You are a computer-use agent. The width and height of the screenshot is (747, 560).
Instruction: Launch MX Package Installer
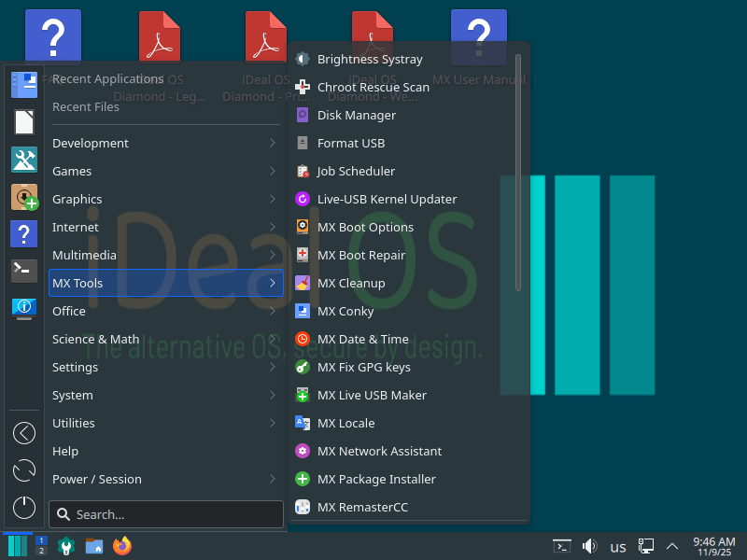(x=375, y=479)
